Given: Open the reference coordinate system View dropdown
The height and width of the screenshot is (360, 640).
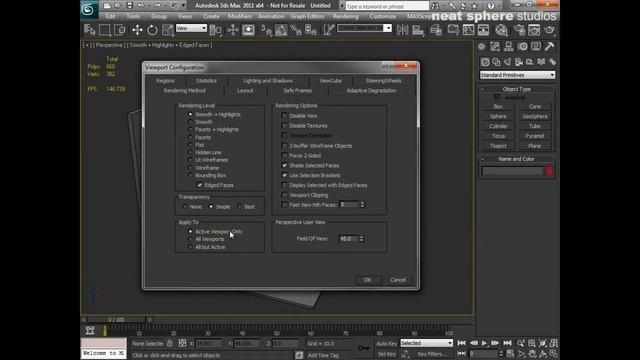Looking at the screenshot, I should click(x=191, y=28).
